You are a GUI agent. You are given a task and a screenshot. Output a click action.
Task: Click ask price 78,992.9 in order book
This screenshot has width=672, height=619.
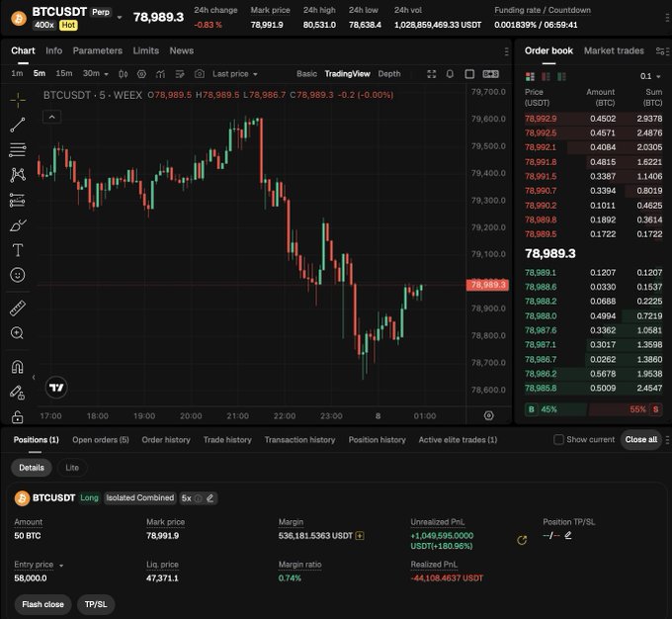click(541, 119)
